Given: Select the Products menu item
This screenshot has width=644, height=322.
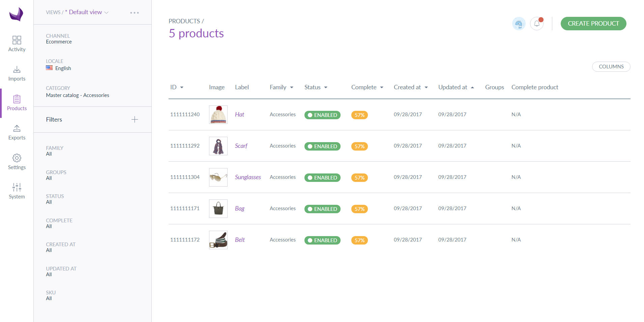Looking at the screenshot, I should [17, 103].
